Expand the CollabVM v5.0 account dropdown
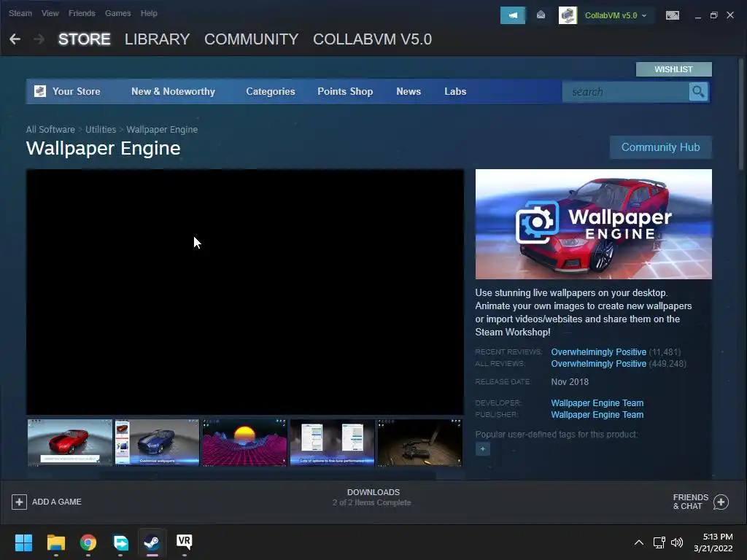Screen dimensions: 747x560 click(x=616, y=15)
